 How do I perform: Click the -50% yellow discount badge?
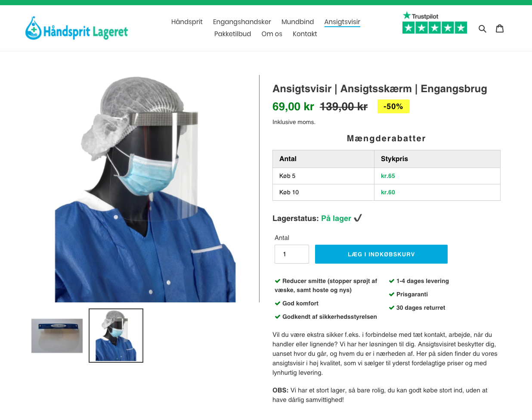(393, 106)
